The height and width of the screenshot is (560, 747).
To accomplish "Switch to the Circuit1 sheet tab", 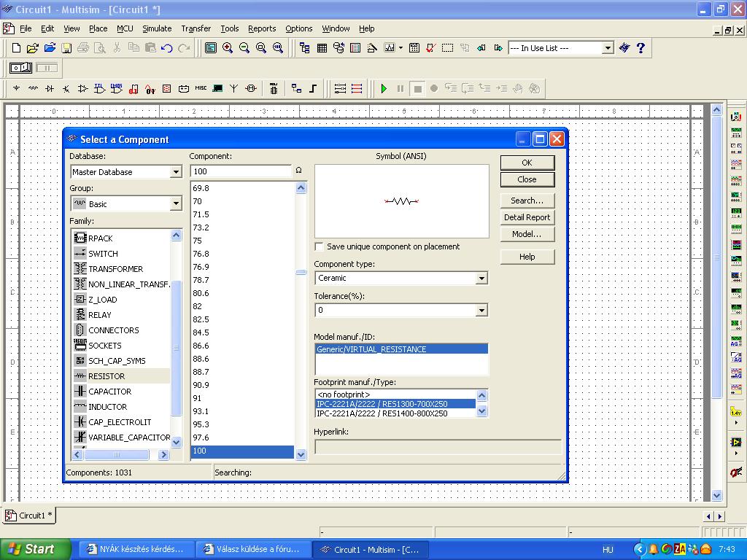I will (29, 516).
